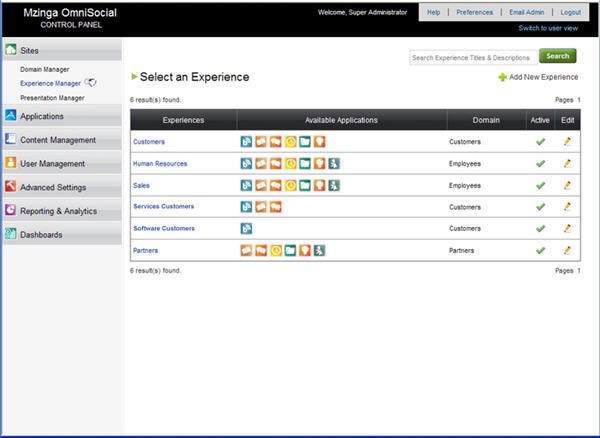Click the Switch to user view link

(548, 28)
